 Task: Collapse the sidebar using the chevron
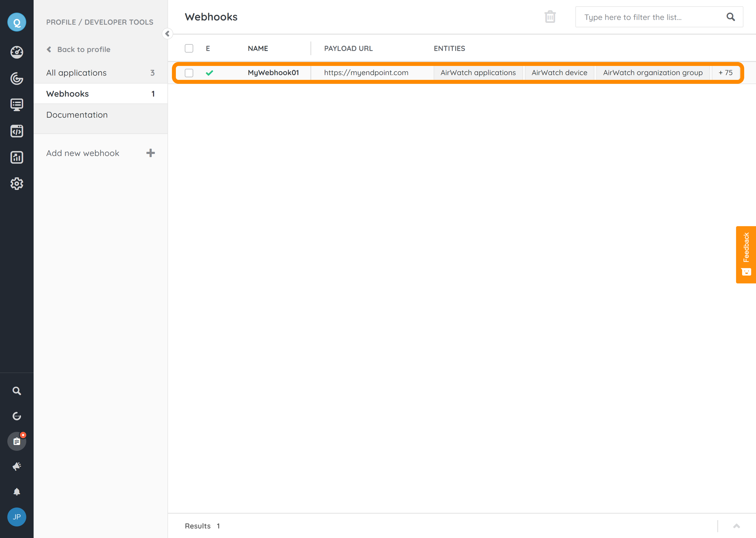(x=167, y=34)
